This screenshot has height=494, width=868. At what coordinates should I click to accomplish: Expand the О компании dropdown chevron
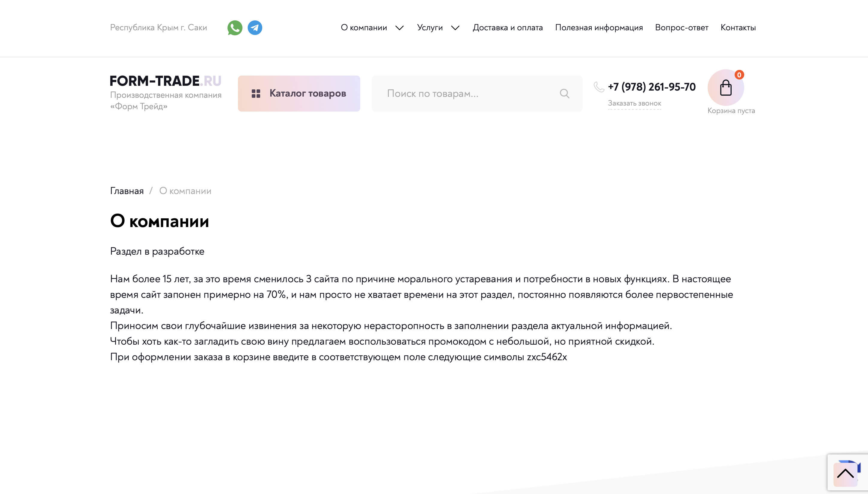pyautogui.click(x=400, y=28)
